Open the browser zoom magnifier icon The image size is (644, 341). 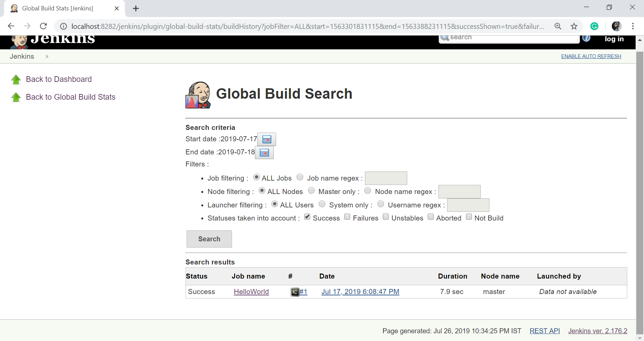pos(558,26)
